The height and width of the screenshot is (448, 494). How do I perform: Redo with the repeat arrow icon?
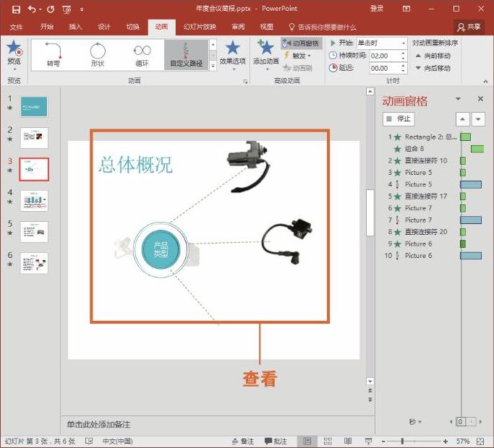point(51,9)
